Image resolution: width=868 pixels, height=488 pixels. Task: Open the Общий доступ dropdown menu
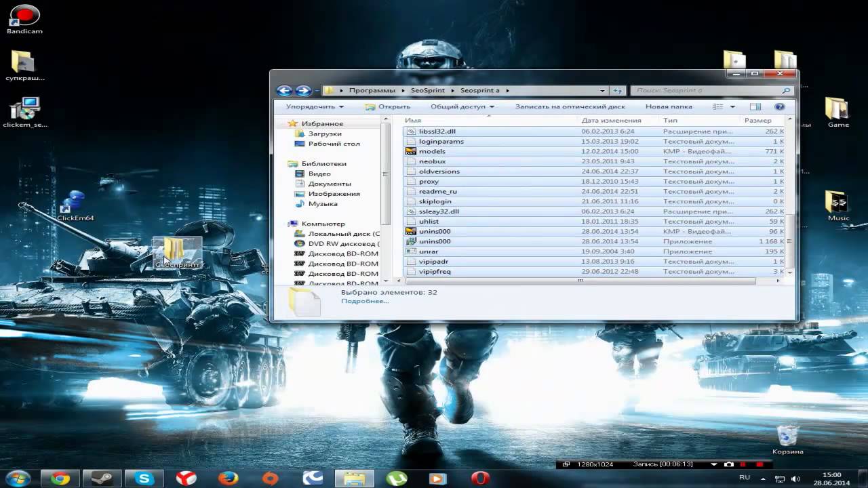pyautogui.click(x=462, y=106)
